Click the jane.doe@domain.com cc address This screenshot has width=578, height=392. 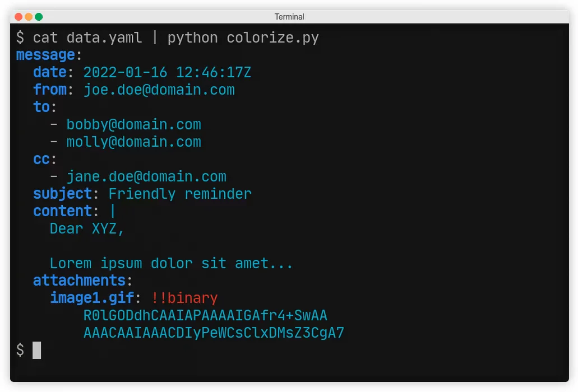click(x=146, y=176)
